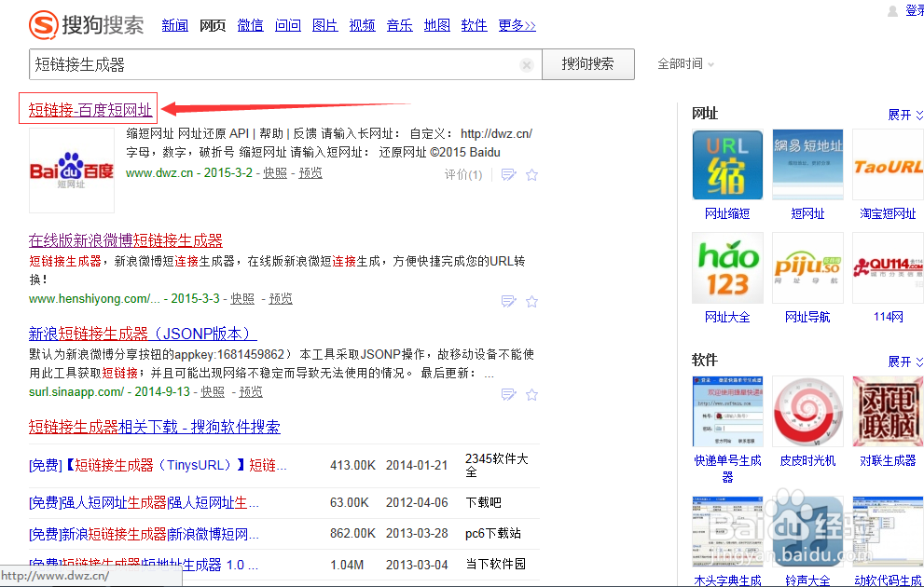Open comment icon for the www.dwz.cn result
Viewport: 924px width, 587px height.
[x=508, y=175]
